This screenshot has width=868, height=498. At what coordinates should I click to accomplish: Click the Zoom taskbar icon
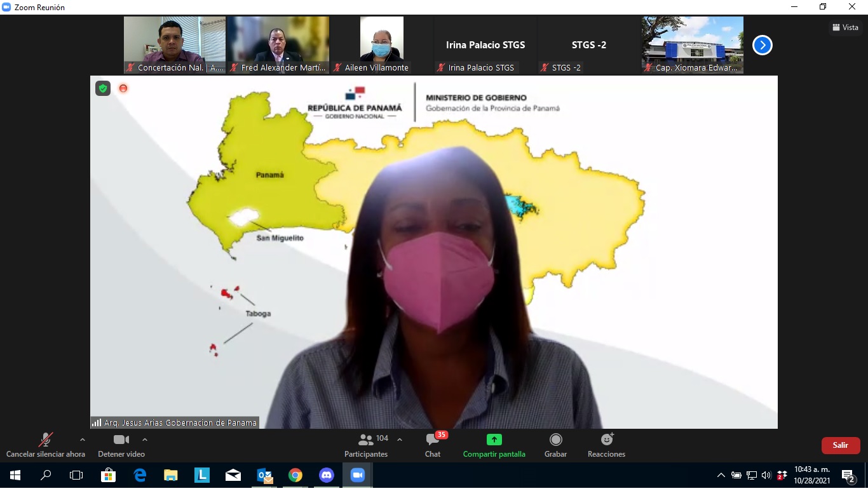point(358,475)
